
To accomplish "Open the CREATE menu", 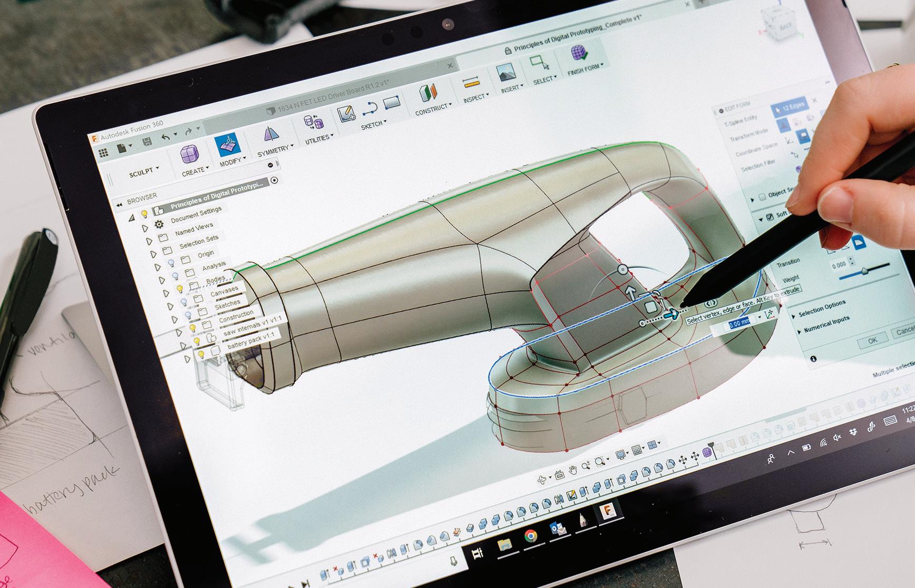I will tap(195, 171).
